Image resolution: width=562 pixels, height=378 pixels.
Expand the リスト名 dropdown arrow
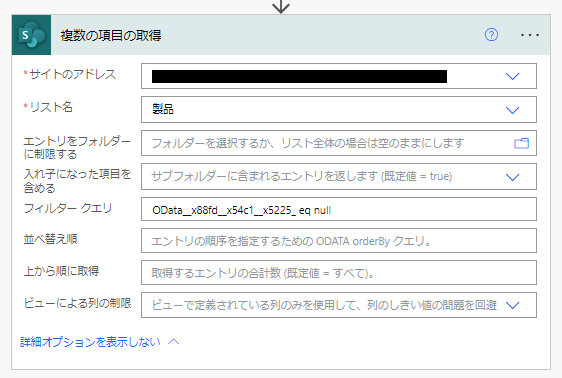(513, 110)
